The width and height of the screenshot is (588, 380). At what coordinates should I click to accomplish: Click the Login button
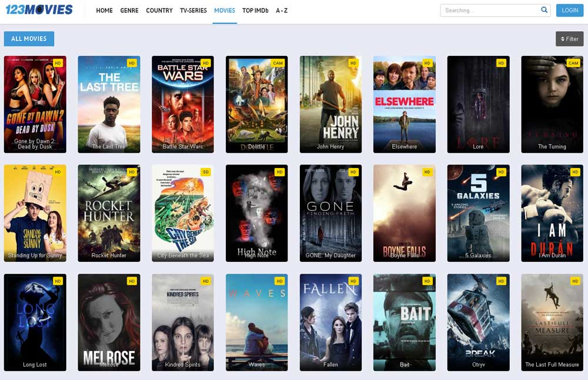point(570,10)
